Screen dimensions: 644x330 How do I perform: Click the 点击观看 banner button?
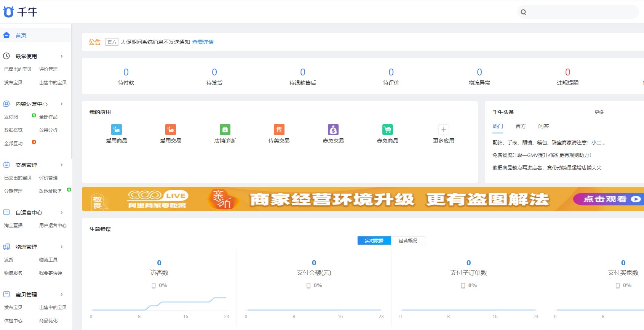point(609,199)
